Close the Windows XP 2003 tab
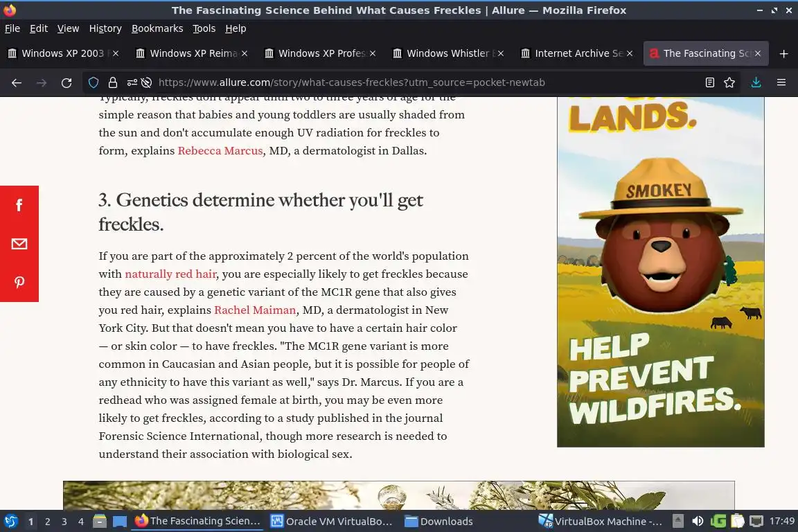The image size is (798, 532). (116, 53)
